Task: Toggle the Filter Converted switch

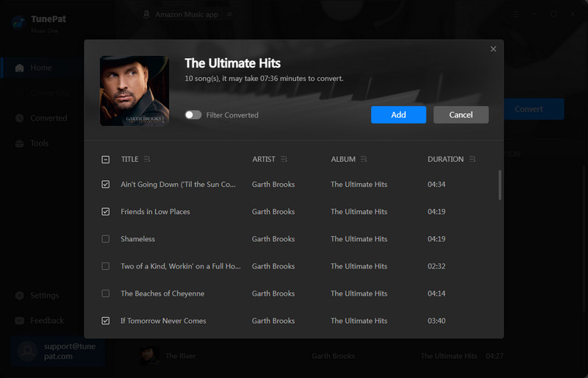Action: [193, 115]
